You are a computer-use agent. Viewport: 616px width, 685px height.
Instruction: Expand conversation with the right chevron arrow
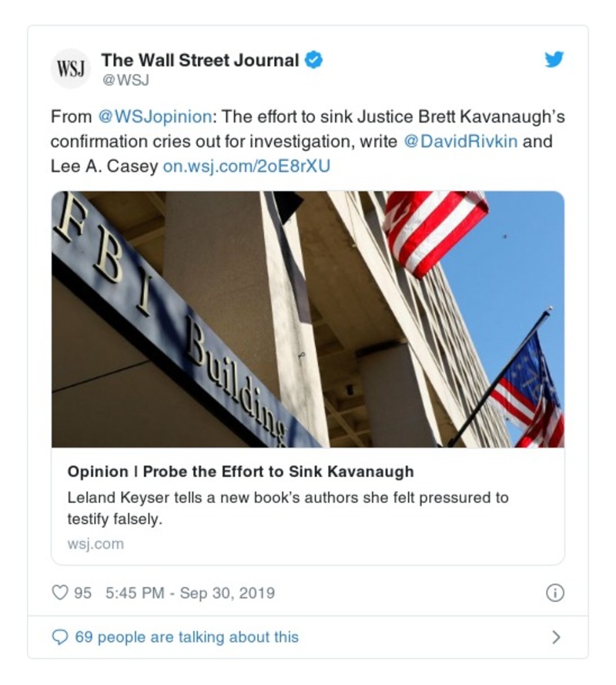coord(556,637)
